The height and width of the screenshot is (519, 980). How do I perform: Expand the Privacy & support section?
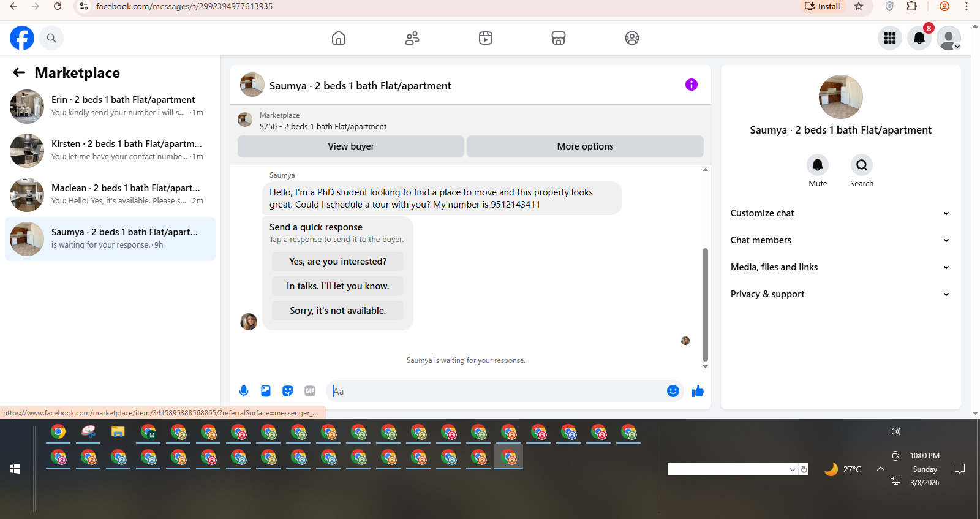[840, 294]
